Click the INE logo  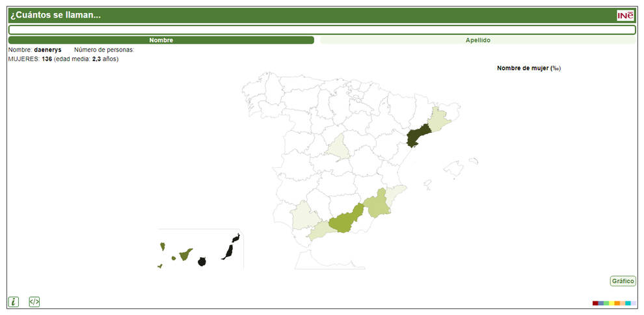click(625, 16)
